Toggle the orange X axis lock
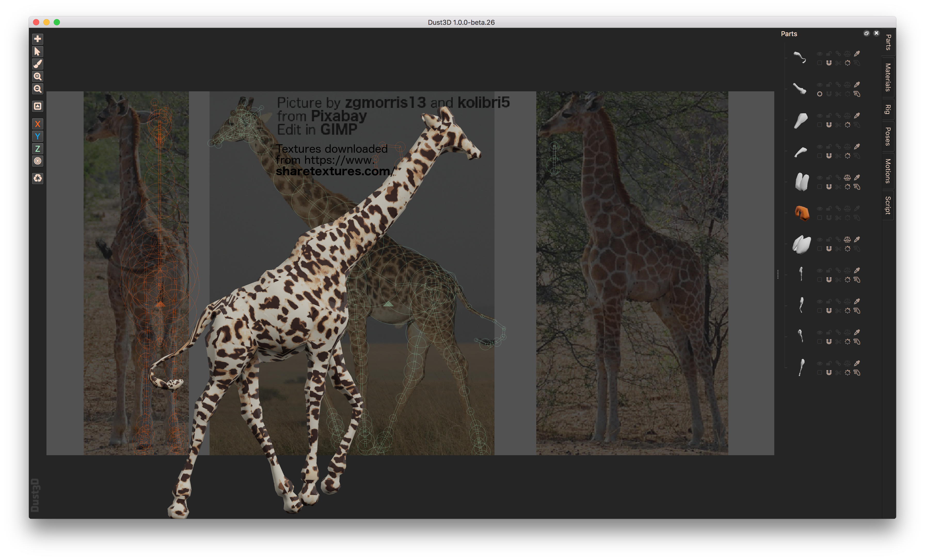The height and width of the screenshot is (560, 925). tap(37, 124)
